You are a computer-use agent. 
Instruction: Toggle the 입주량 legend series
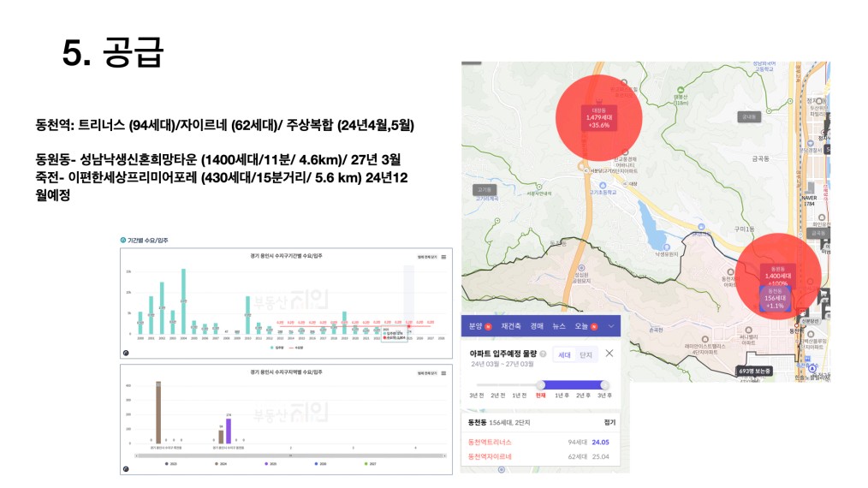click(x=276, y=348)
